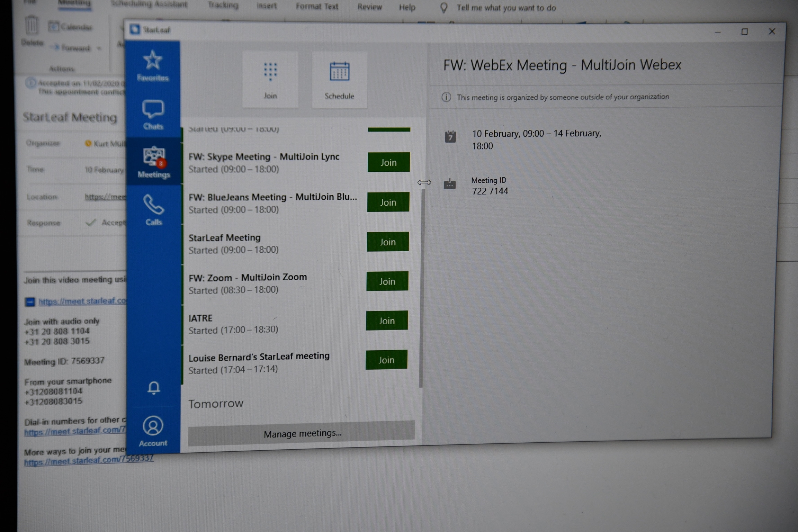
Task: Open the Account profile icon
Action: [153, 426]
